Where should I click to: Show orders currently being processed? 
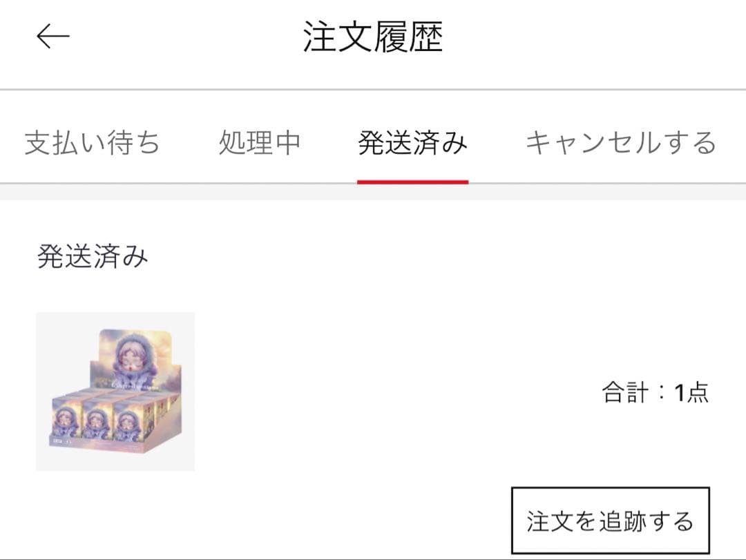point(259,142)
